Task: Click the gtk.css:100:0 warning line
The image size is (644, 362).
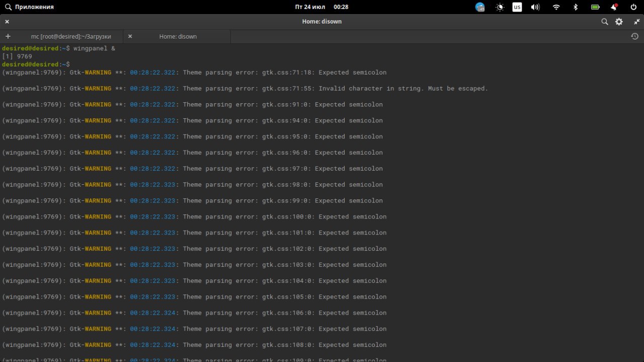Action: pos(194,216)
